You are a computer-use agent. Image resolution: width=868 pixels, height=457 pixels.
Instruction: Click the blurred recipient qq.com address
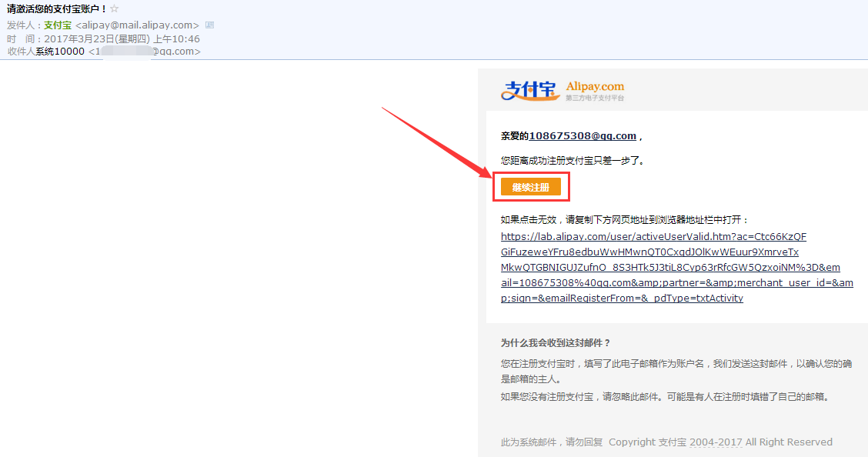146,52
